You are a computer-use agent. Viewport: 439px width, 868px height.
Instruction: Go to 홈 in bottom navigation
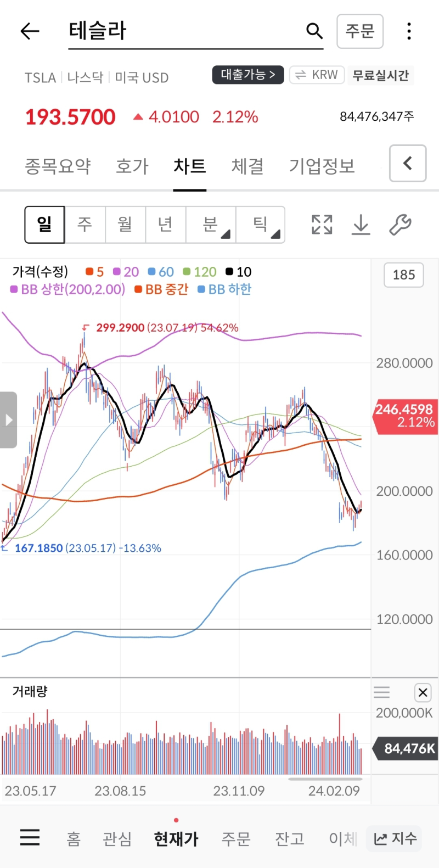pyautogui.click(x=74, y=838)
